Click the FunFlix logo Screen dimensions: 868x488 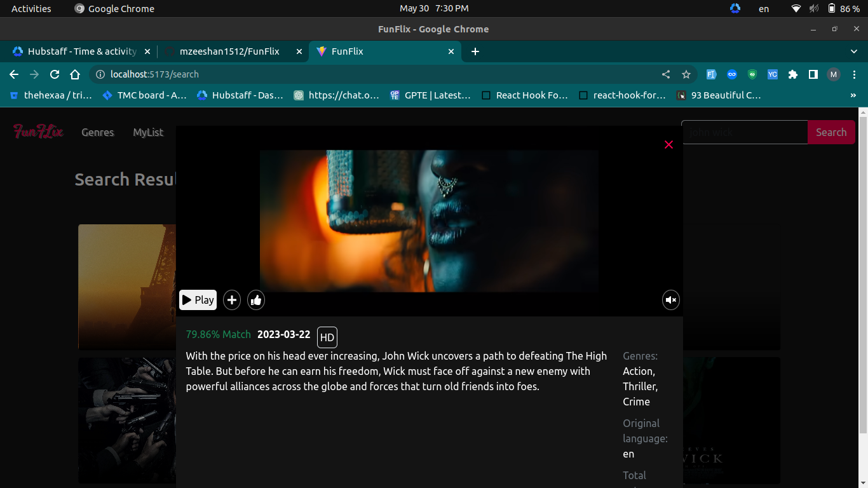click(39, 132)
